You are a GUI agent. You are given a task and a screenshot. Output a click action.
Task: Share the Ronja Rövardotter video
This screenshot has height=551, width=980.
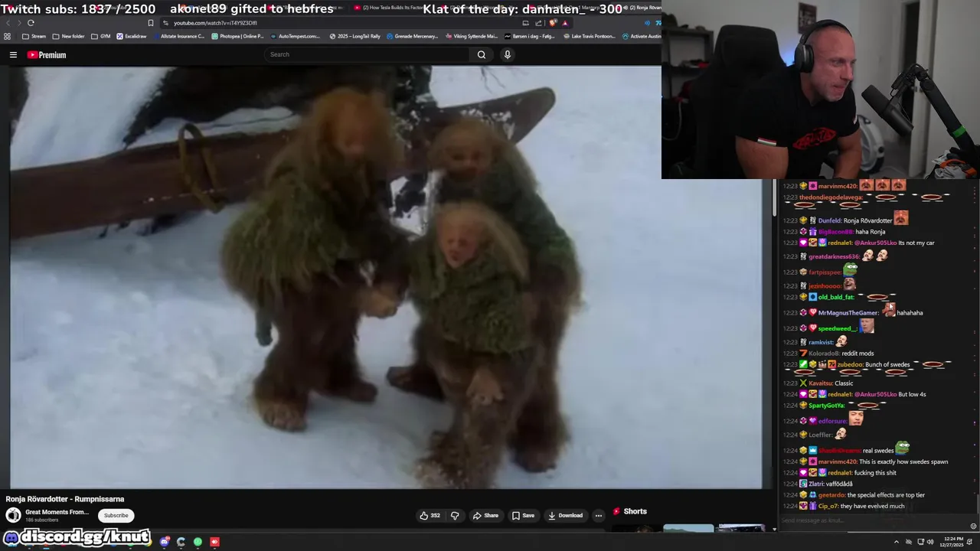click(x=485, y=515)
